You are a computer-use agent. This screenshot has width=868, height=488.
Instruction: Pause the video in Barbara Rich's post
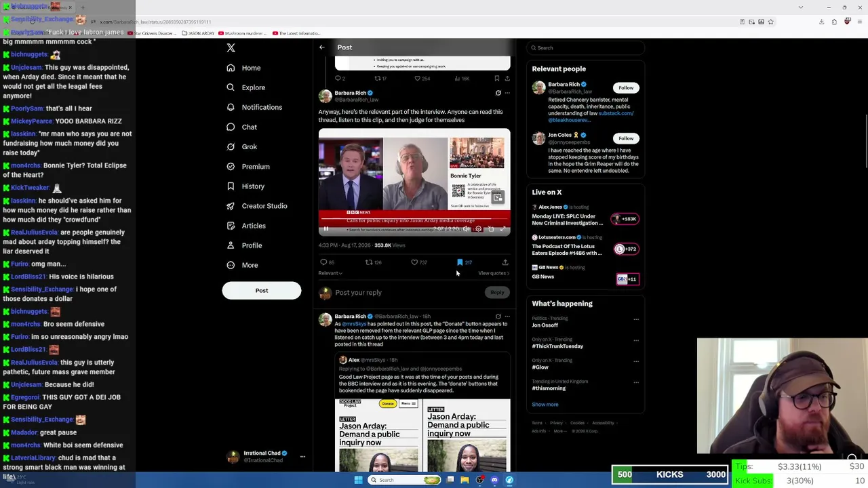click(325, 229)
